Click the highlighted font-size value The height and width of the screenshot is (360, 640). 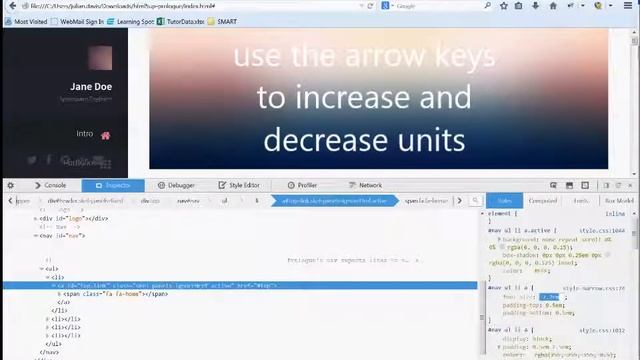549,297
